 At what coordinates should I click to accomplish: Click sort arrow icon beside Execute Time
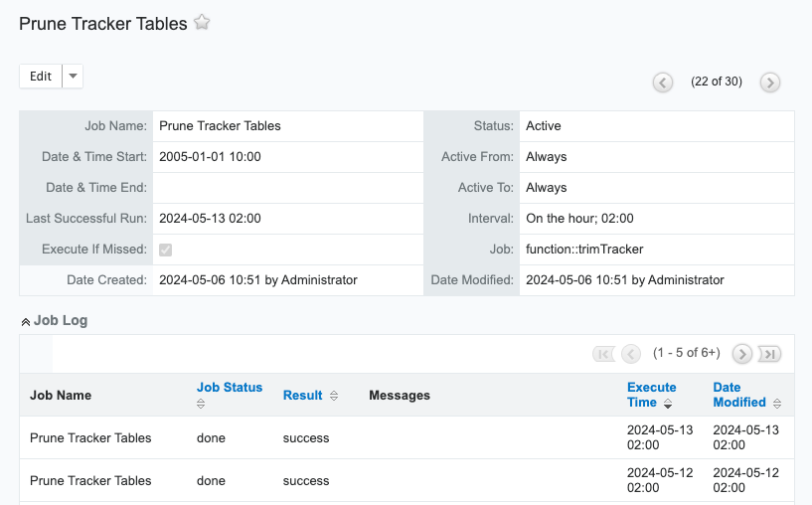(x=668, y=404)
